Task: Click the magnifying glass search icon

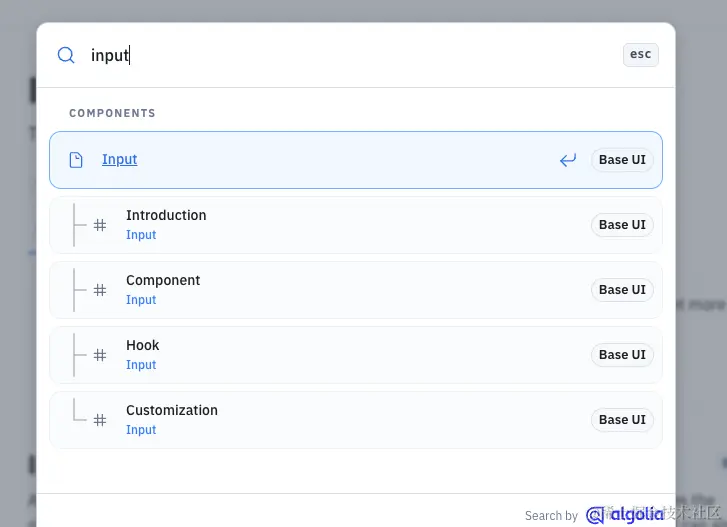Action: (66, 55)
